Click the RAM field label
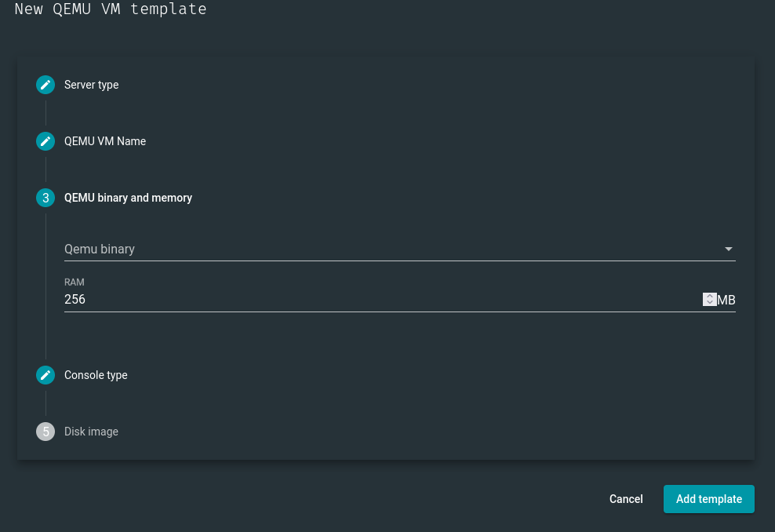This screenshot has width=775, height=532. pos(75,282)
